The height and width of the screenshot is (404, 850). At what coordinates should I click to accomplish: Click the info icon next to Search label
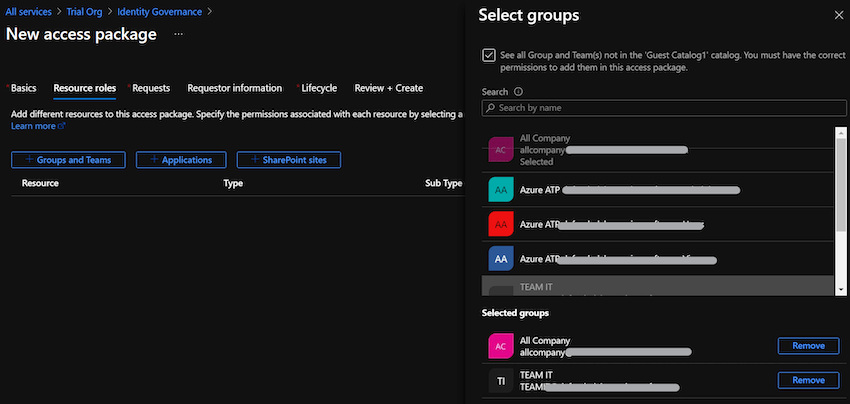[x=518, y=92]
